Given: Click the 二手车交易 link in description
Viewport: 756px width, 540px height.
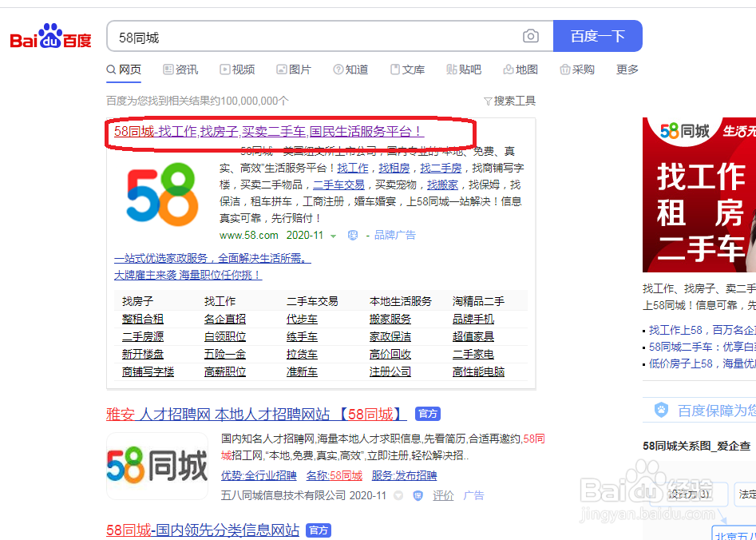Looking at the screenshot, I should click(339, 185).
